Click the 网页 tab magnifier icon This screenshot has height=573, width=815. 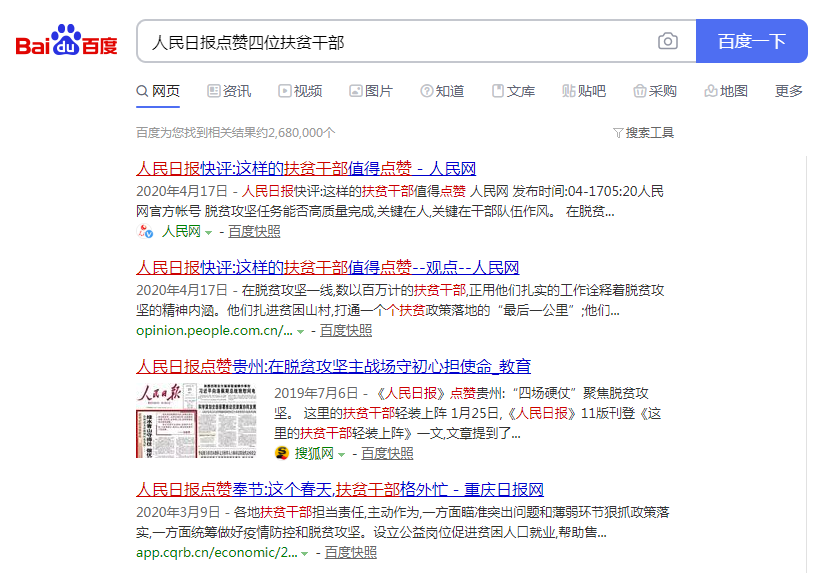(142, 91)
